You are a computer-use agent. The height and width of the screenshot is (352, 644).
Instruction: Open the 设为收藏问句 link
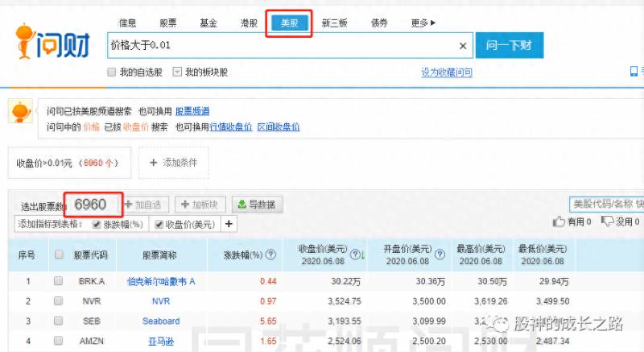447,72
